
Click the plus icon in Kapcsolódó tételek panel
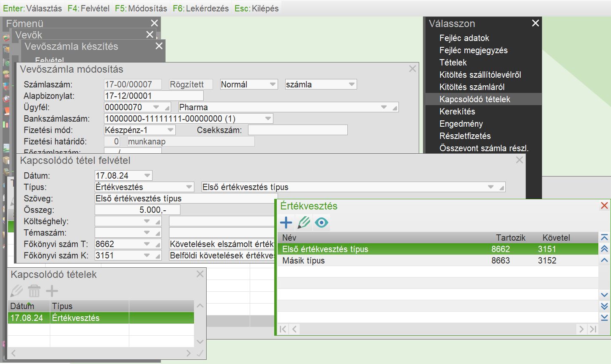coord(52,291)
